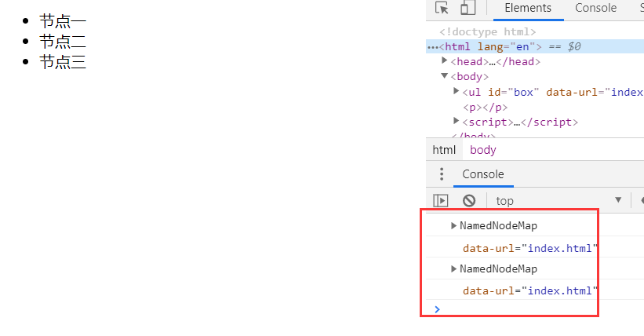The width and height of the screenshot is (644, 336).
Task: Clear the console with the ban icon
Action: pos(469,201)
